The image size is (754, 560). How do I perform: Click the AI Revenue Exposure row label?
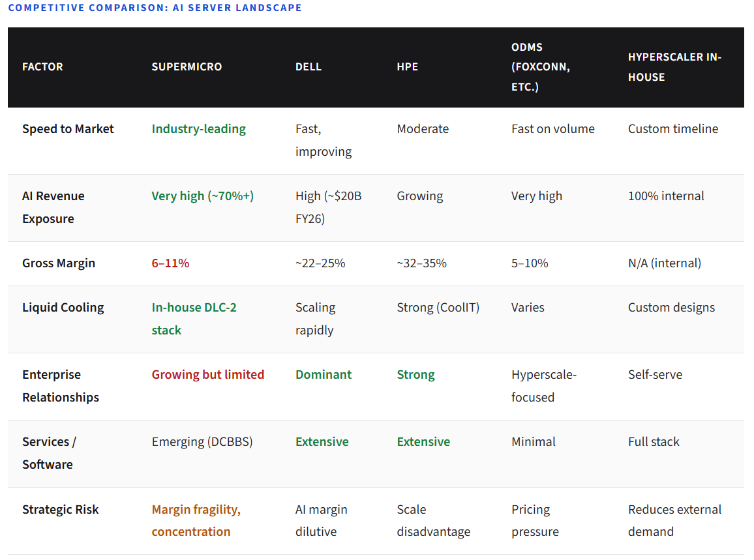pyautogui.click(x=53, y=207)
